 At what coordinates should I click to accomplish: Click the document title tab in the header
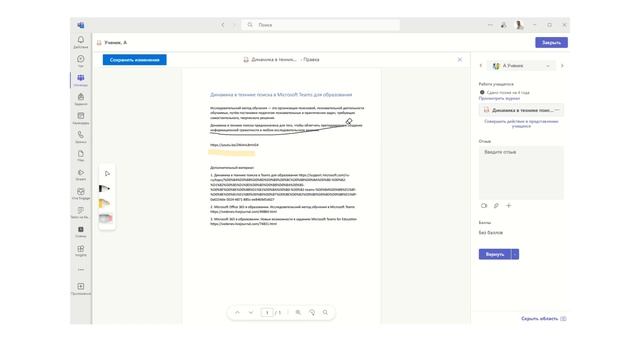tap(281, 60)
